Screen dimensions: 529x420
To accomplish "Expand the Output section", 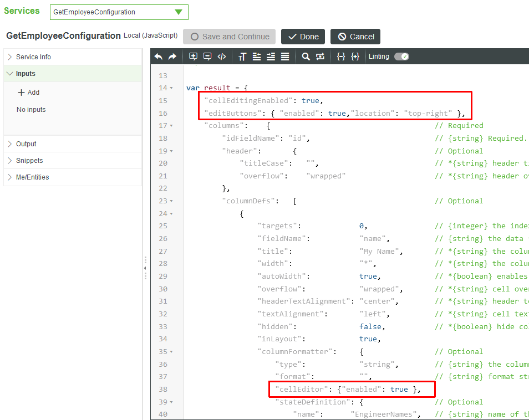I will click(26, 144).
